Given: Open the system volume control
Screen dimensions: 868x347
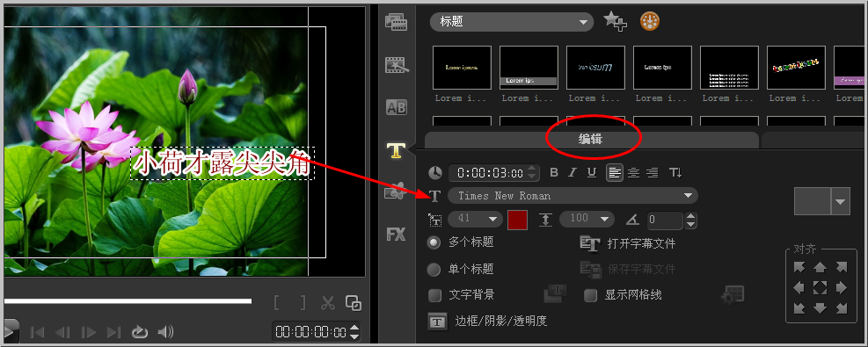Looking at the screenshot, I should click(165, 332).
